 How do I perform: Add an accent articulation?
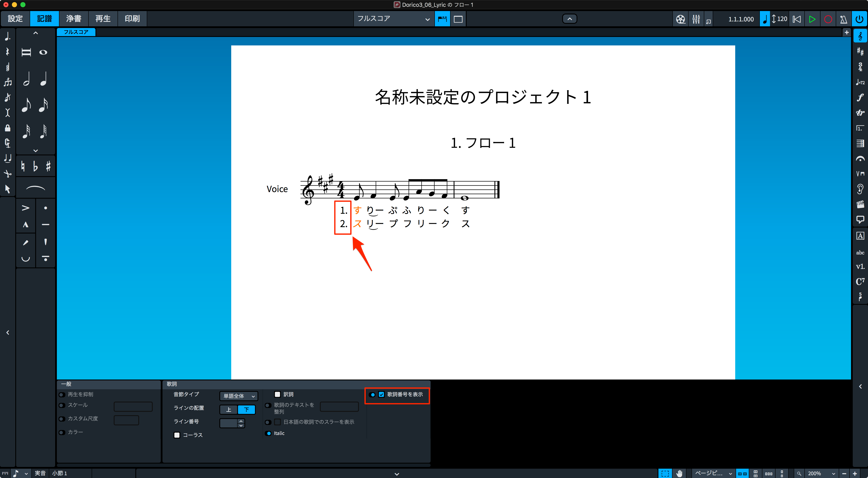pyautogui.click(x=26, y=208)
